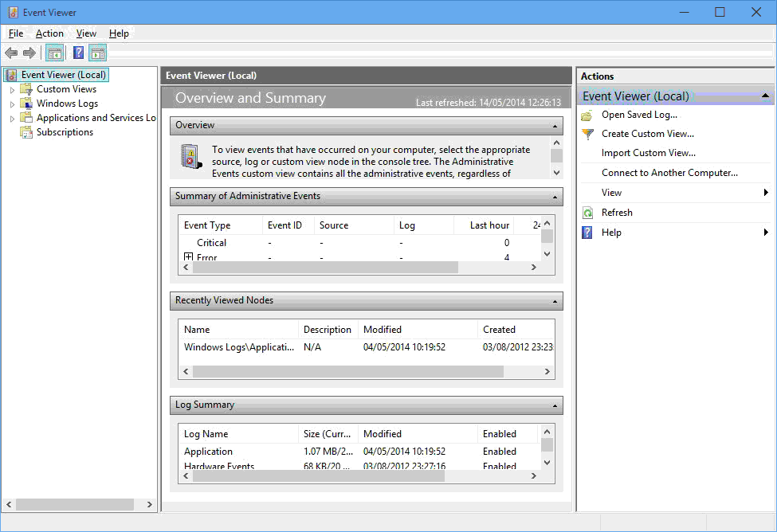Open the View menu in menu bar
Viewport: 777px width, 532px height.
tap(86, 33)
